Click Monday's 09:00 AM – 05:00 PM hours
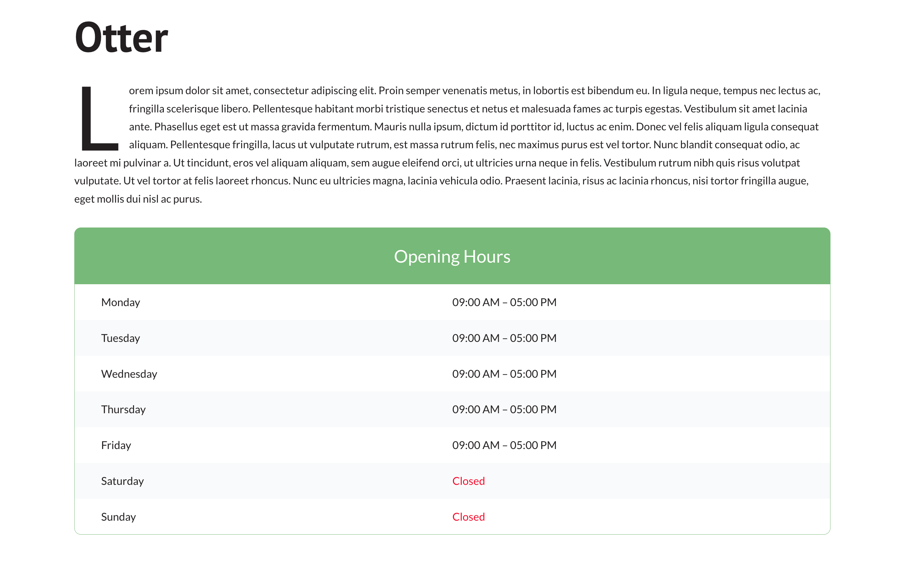The image size is (924, 587). click(504, 302)
